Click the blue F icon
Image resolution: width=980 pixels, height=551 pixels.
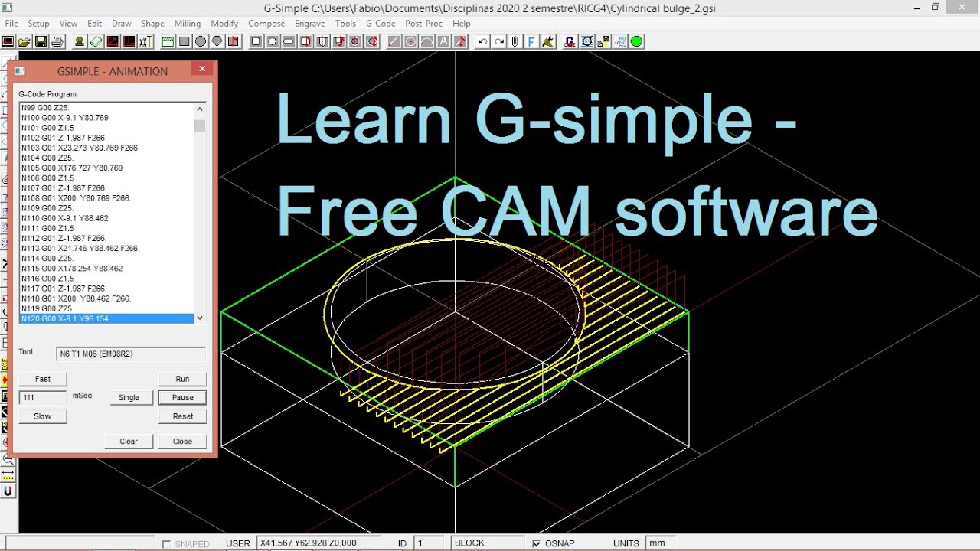532,41
